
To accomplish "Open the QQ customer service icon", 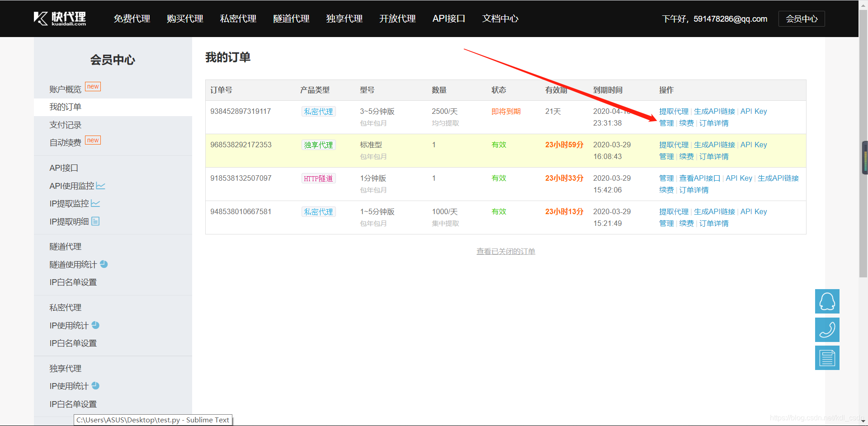I will (827, 301).
